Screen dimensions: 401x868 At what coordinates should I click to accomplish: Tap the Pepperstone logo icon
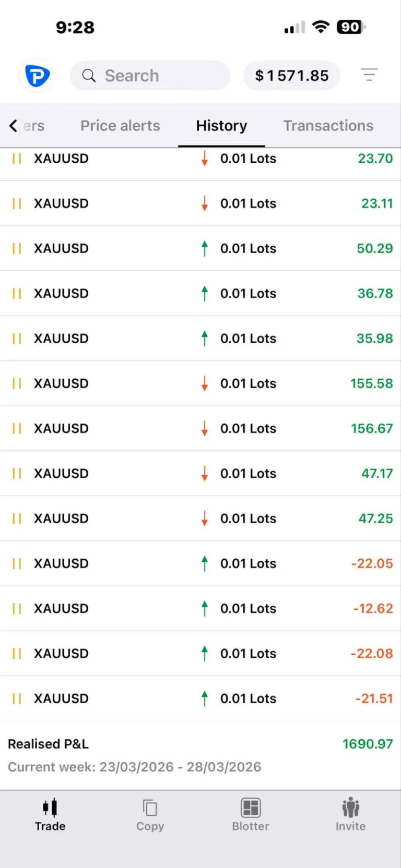(37, 76)
